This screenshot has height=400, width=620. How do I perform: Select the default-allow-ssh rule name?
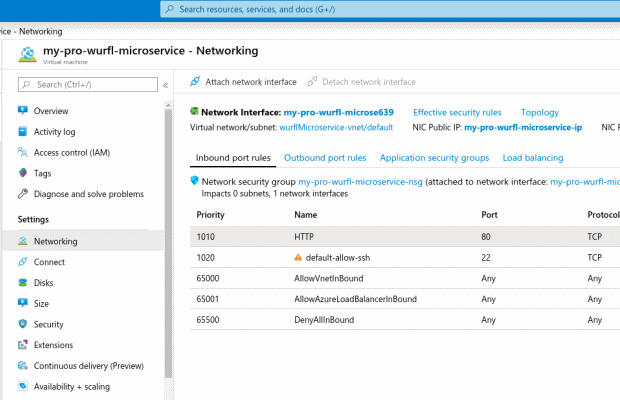click(338, 258)
